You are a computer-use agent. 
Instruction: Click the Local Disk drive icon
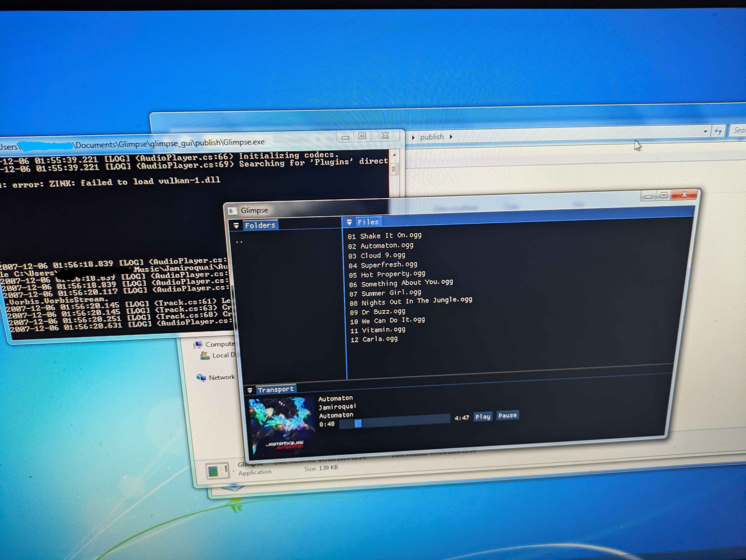pos(205,355)
